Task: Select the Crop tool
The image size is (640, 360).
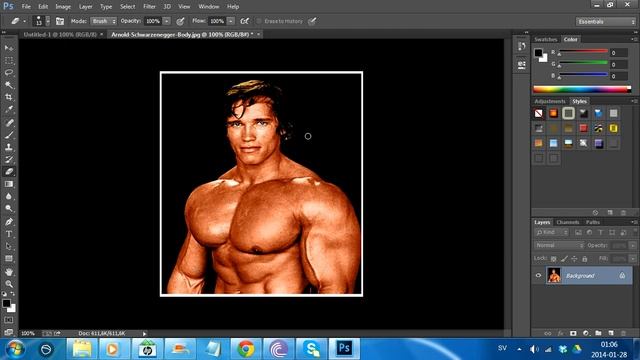Action: pos(9,97)
